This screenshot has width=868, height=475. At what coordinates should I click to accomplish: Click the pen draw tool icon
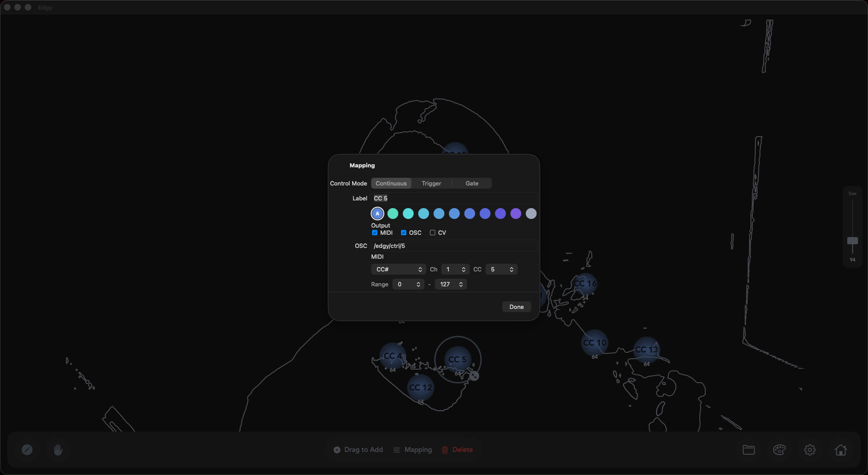pyautogui.click(x=27, y=450)
